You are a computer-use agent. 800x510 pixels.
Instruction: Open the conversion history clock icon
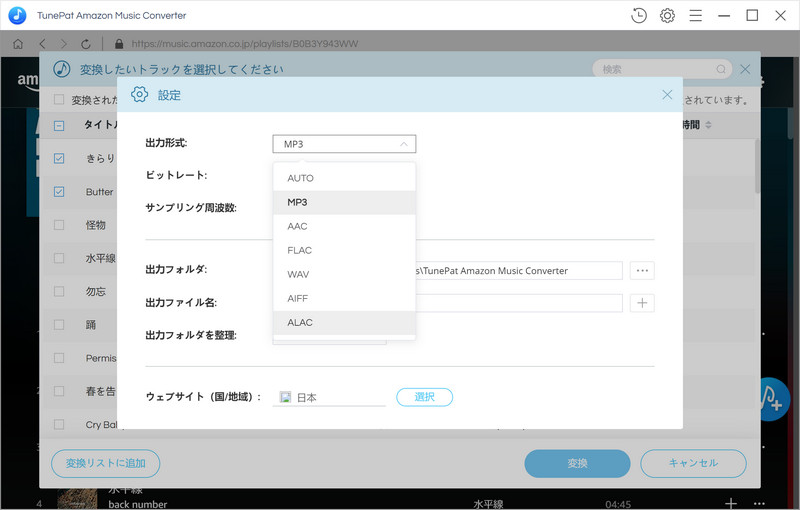point(638,15)
